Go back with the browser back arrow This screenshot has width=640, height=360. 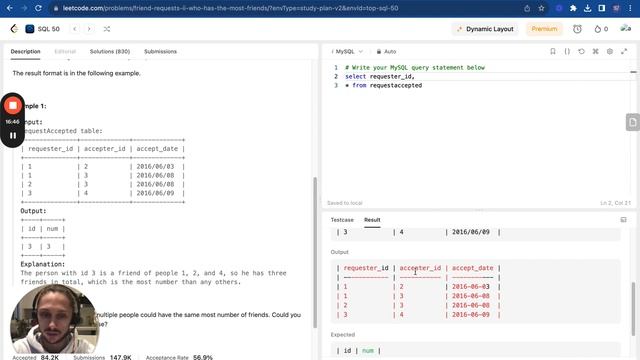[x=9, y=8]
